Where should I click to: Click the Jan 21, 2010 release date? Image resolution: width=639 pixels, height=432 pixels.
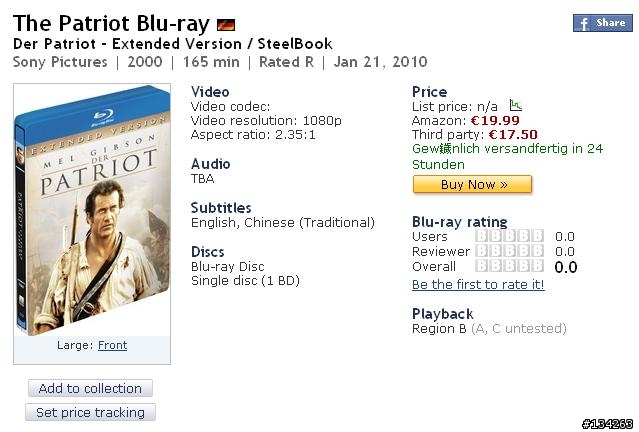380,62
